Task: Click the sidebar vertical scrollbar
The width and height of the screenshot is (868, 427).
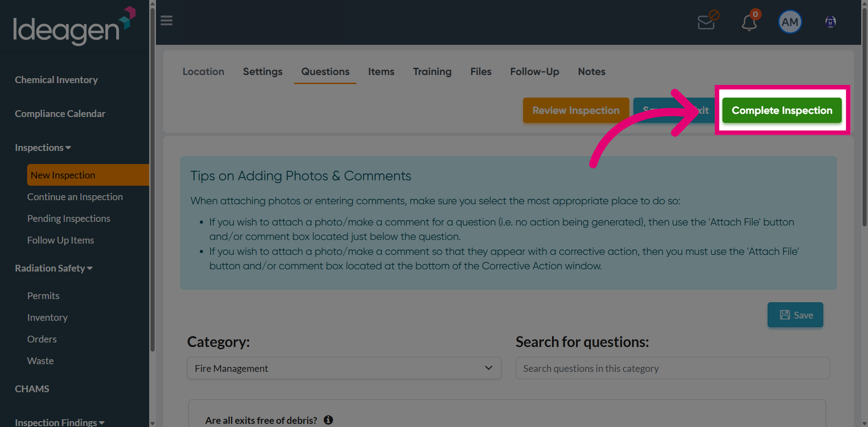Action: click(x=152, y=181)
